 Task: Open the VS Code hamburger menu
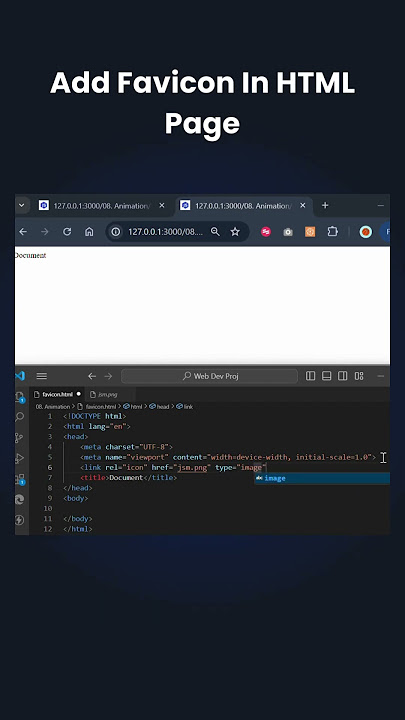(42, 376)
